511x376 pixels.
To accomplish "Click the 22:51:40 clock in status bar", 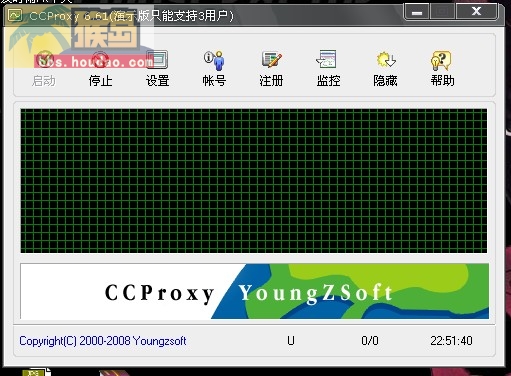I will [x=451, y=341].
